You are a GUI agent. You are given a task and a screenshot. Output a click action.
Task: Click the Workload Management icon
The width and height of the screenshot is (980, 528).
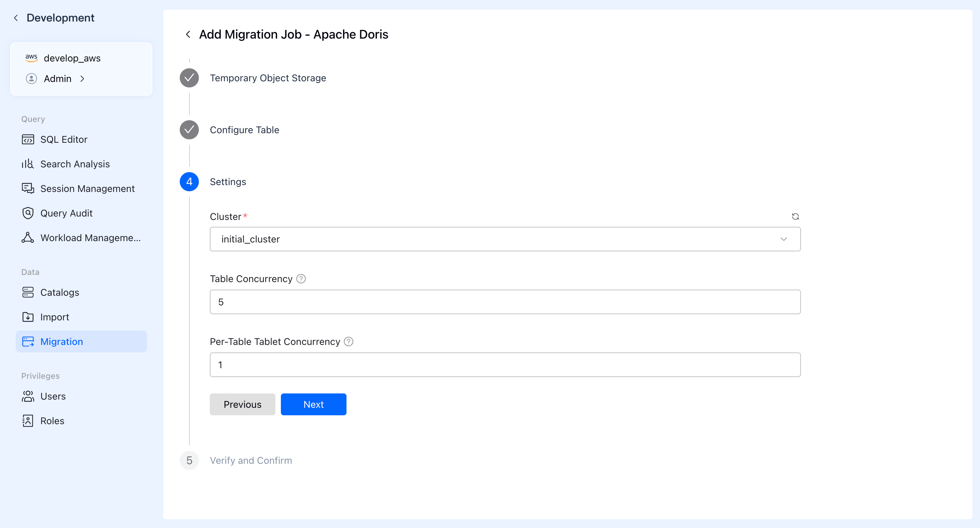[x=28, y=238]
